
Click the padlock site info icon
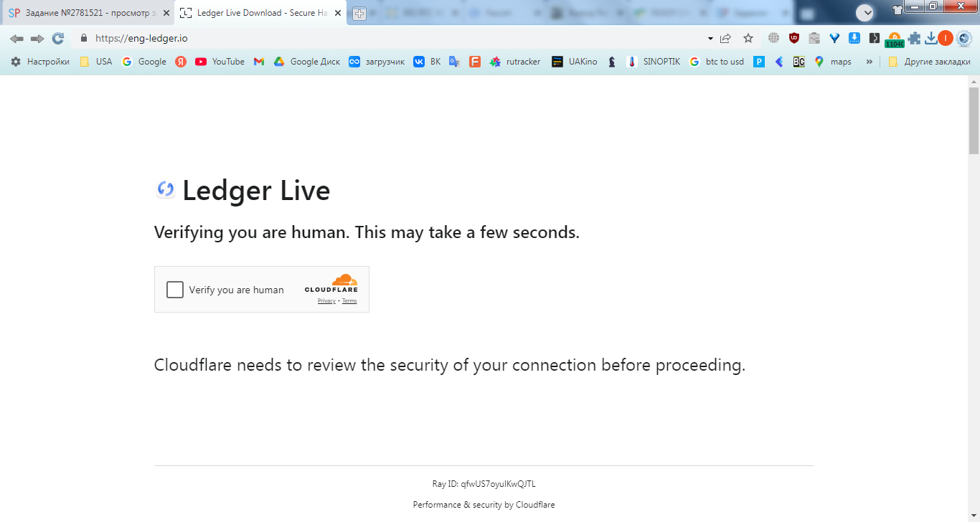coord(84,39)
